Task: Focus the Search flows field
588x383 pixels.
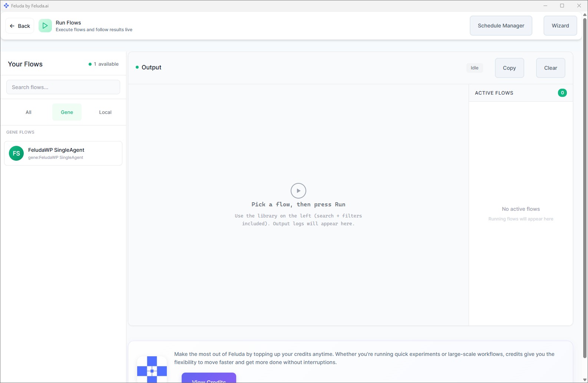Action: [x=63, y=87]
